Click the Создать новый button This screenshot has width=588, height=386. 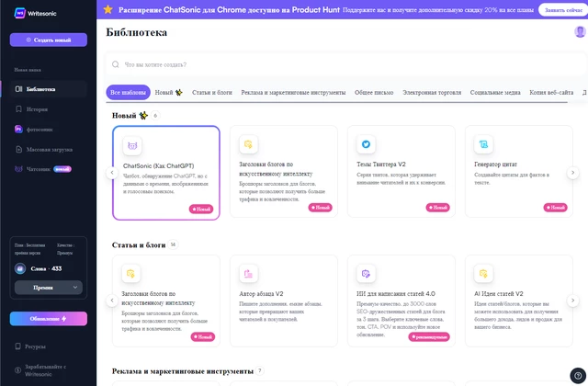tap(49, 40)
